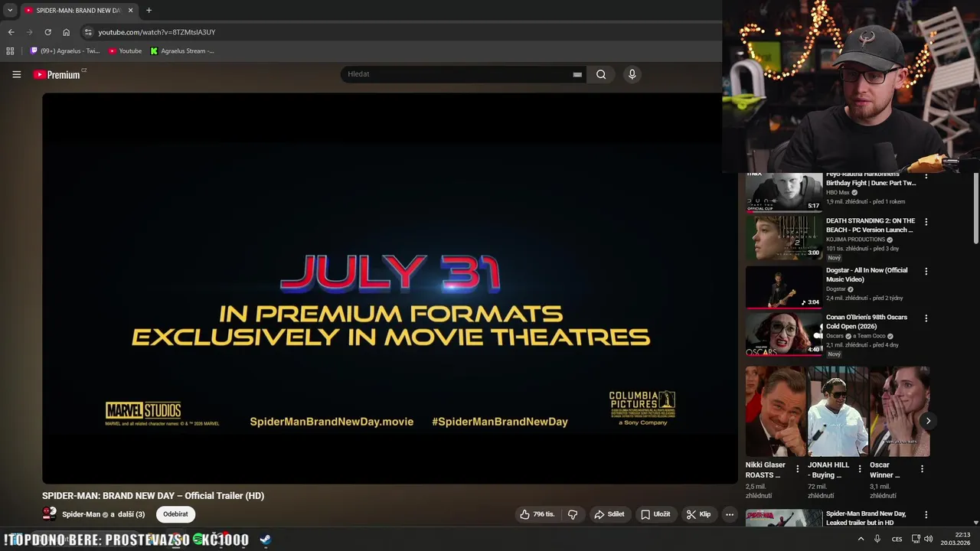980x551 pixels.
Task: Open options for JONAH HILL short
Action: [x=860, y=468]
